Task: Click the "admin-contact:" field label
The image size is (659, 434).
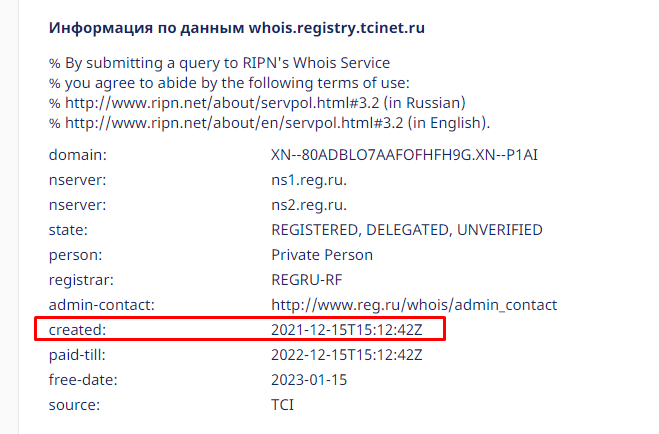Action: (x=102, y=305)
